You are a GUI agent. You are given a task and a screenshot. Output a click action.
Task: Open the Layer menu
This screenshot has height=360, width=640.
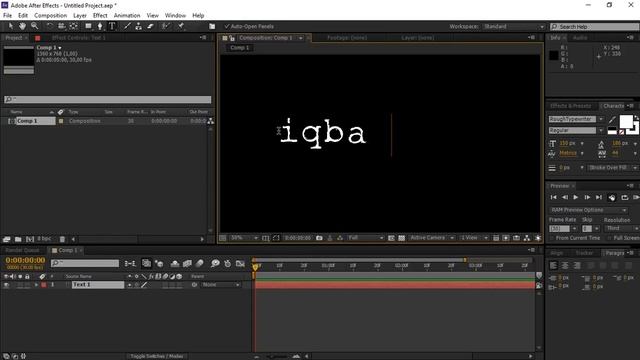coord(80,16)
